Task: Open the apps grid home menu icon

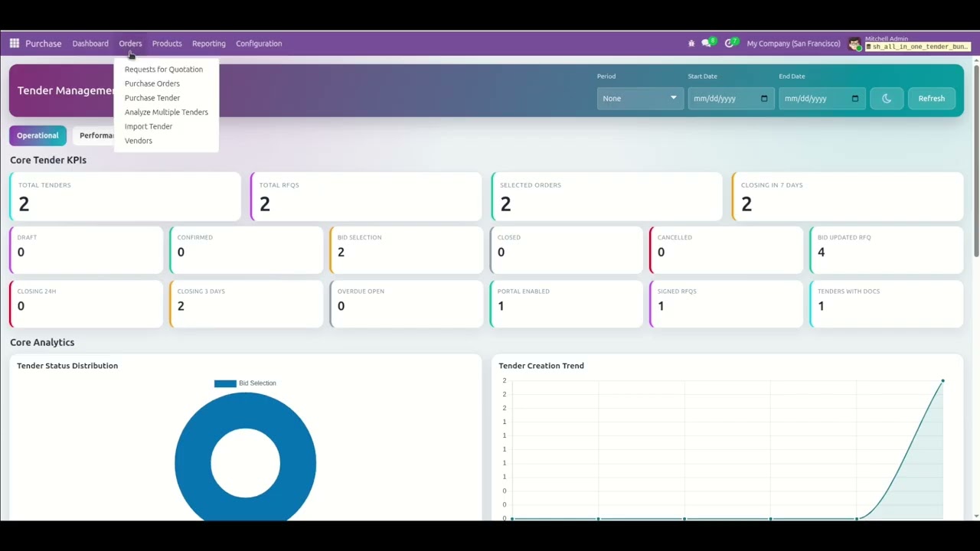Action: coord(15,44)
